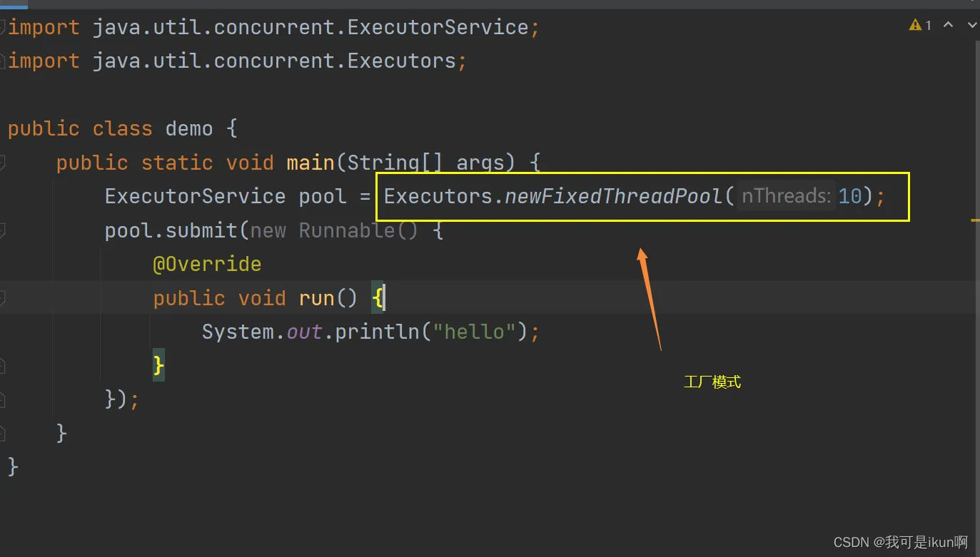Fold the main method using its gutter marker

coord(3,163)
